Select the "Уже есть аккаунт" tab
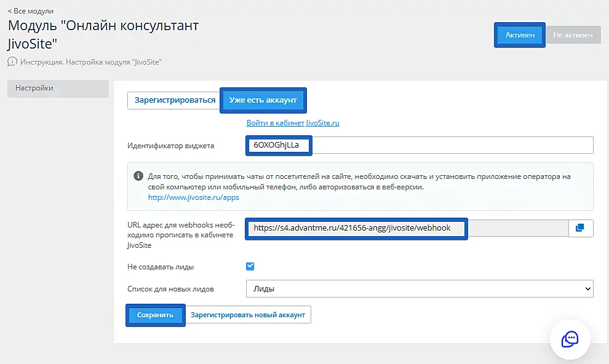The width and height of the screenshot is (609, 364). [263, 100]
